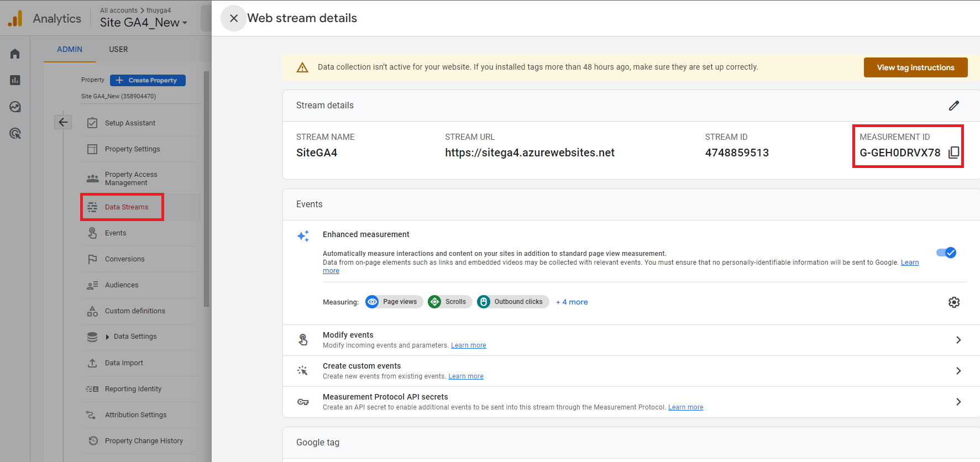Show the + 4 more measuring events
The height and width of the screenshot is (462, 980).
tap(572, 302)
